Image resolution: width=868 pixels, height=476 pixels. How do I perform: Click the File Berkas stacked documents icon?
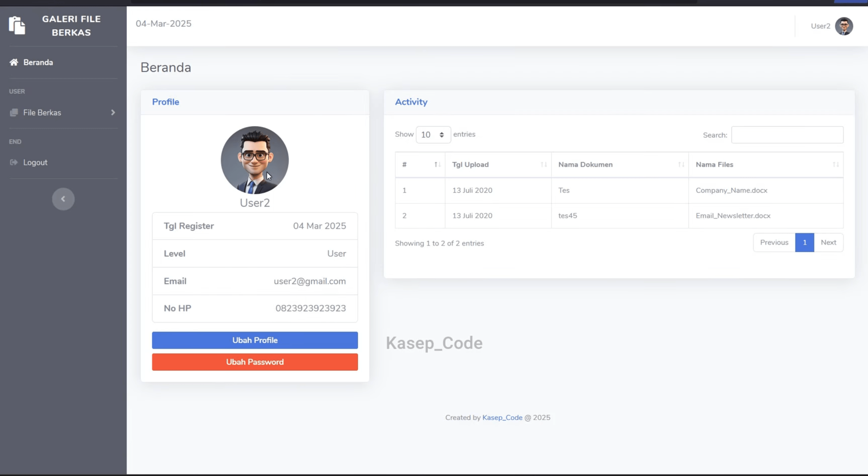coord(14,113)
